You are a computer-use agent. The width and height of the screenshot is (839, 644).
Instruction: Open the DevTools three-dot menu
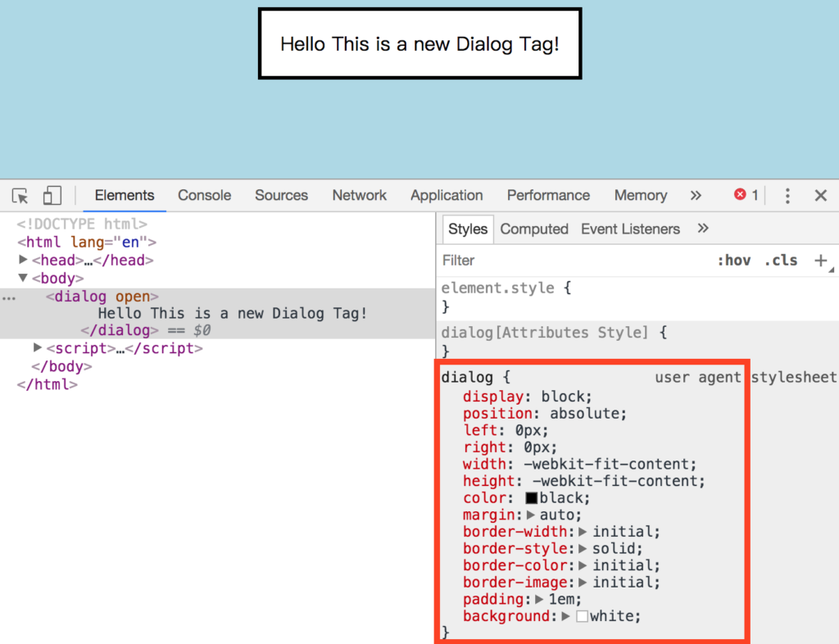pos(787,195)
